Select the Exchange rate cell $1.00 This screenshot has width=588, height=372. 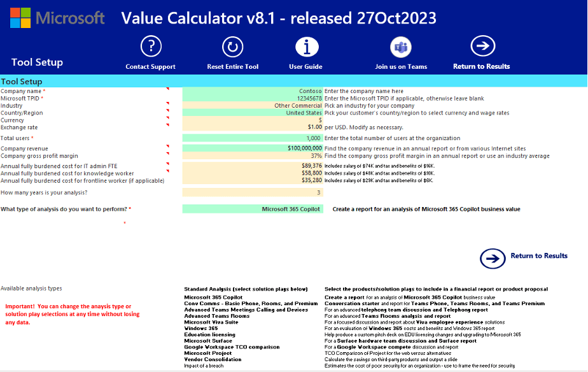(x=253, y=127)
